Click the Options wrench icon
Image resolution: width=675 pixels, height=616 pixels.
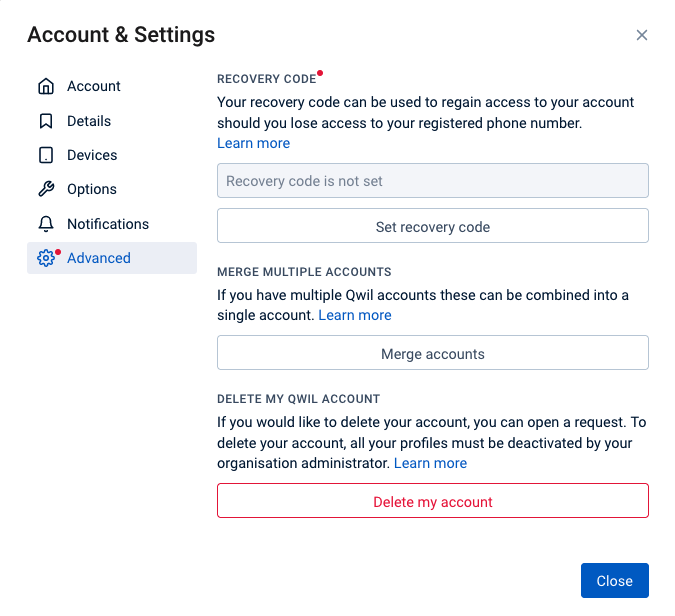click(46, 189)
